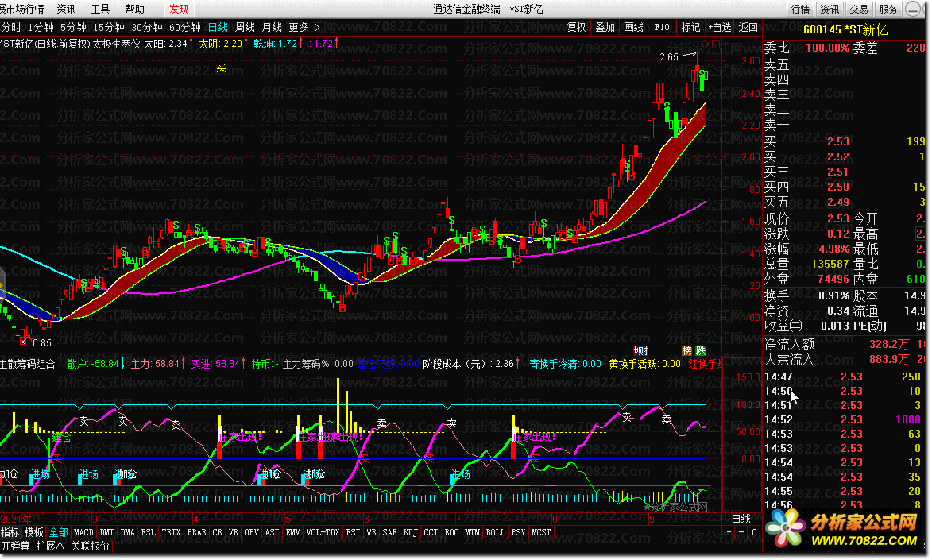This screenshot has width=932, height=560.
Task: Add stock via +自选 button
Action: pyautogui.click(x=720, y=27)
